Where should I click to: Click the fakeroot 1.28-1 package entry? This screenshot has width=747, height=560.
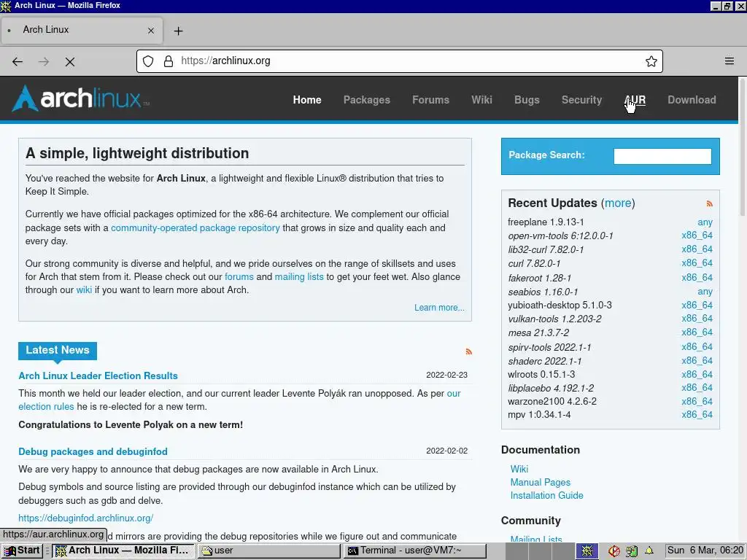[x=539, y=278]
